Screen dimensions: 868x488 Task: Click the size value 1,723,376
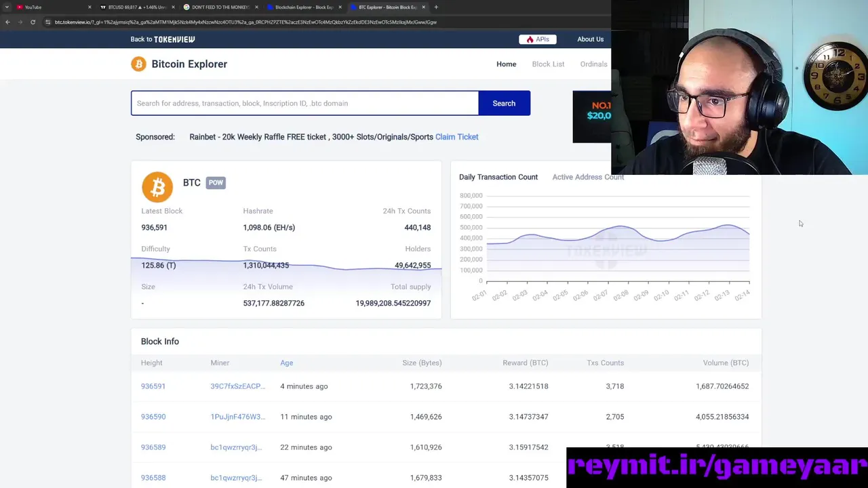426,386
